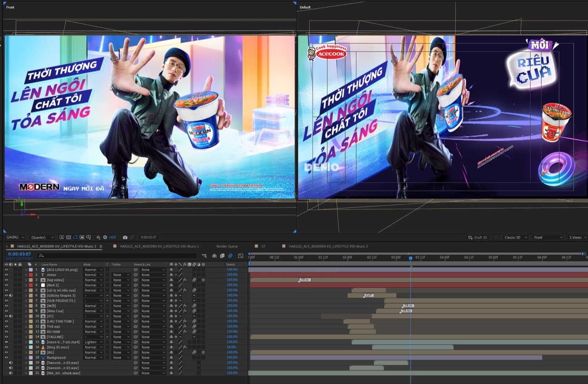Toggle the Frame Blending master switch
This screenshot has width=588, height=384.
pyautogui.click(x=222, y=256)
